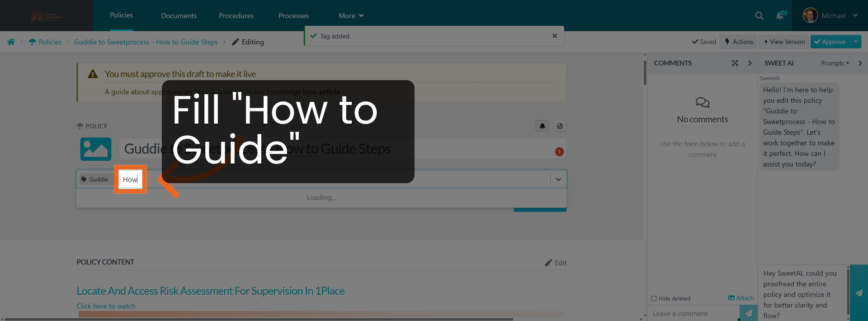Open the Prompts dropdown
This screenshot has height=321, width=868.
pyautogui.click(x=835, y=63)
